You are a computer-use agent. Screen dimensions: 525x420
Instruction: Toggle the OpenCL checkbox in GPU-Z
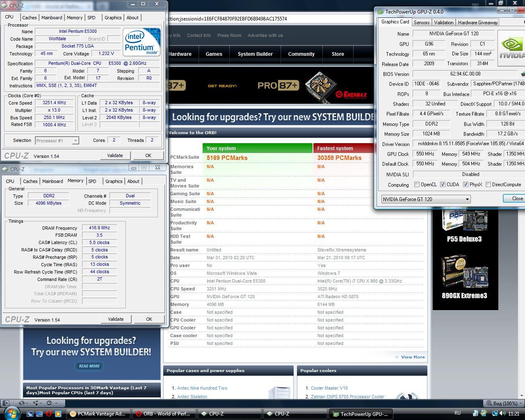(x=417, y=185)
